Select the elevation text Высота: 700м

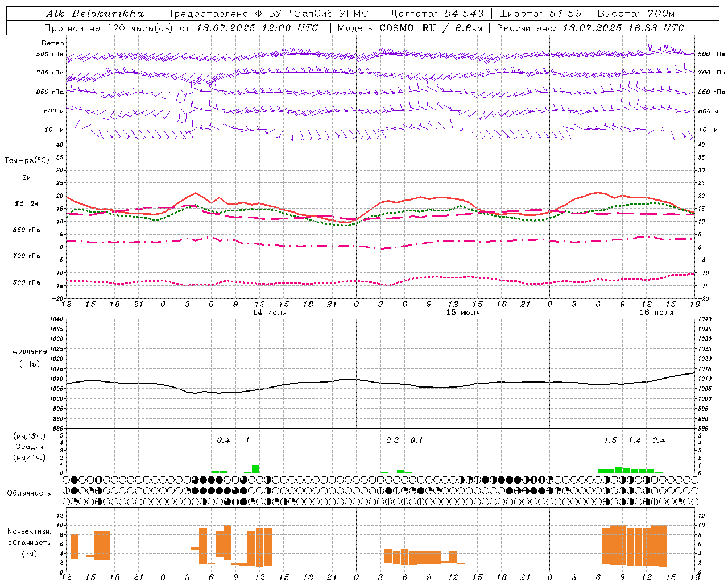tap(636, 14)
